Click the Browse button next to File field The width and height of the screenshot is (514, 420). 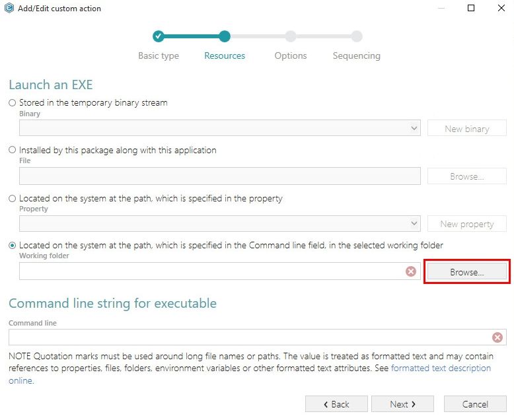tap(467, 176)
